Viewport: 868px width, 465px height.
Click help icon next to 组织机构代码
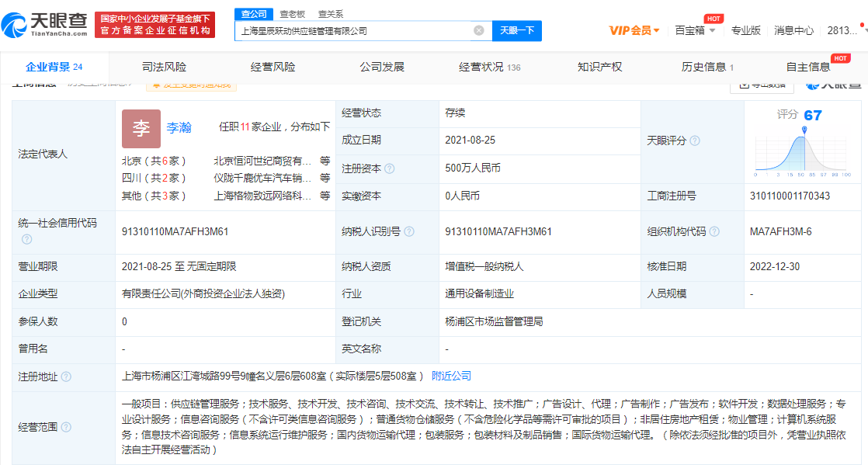click(714, 231)
